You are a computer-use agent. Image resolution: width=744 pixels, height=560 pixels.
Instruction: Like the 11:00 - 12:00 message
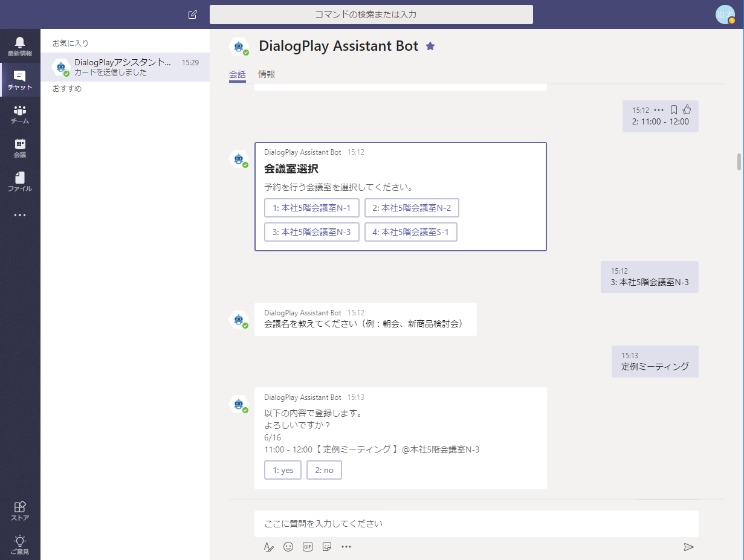[687, 109]
